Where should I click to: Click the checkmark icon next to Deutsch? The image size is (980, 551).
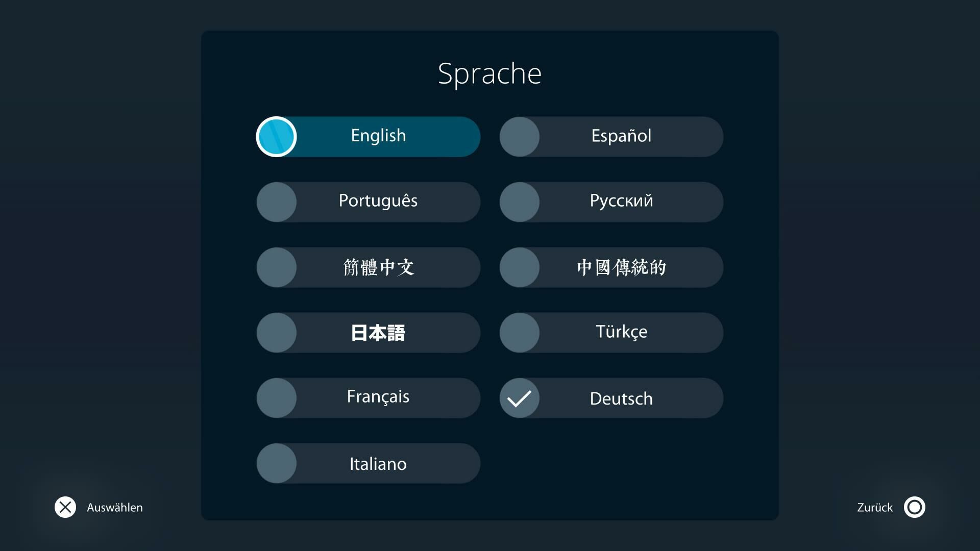pos(520,398)
